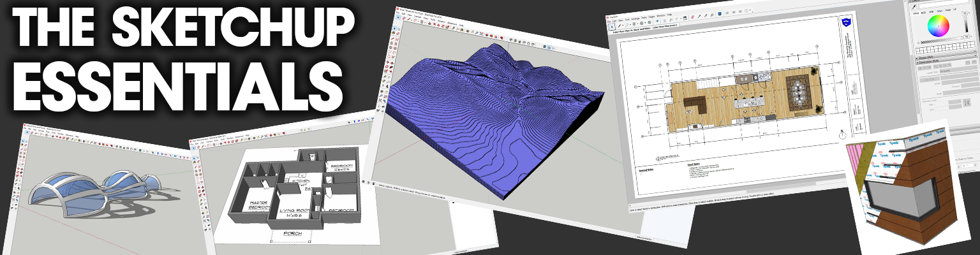The width and height of the screenshot is (980, 255).
Task: Switch to the Grays tab in Colors panel
Action: click(x=939, y=11)
